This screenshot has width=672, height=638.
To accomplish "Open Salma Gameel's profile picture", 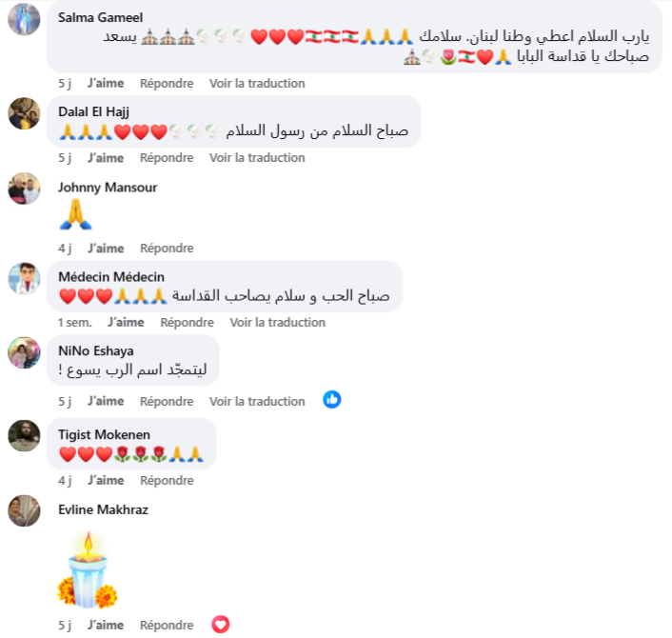I will click(x=24, y=19).
